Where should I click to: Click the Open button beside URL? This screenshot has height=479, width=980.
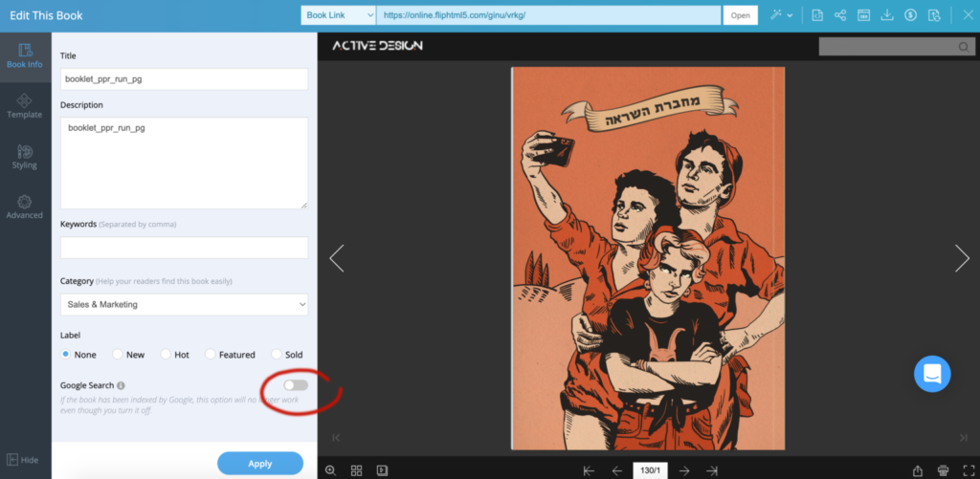coord(741,15)
